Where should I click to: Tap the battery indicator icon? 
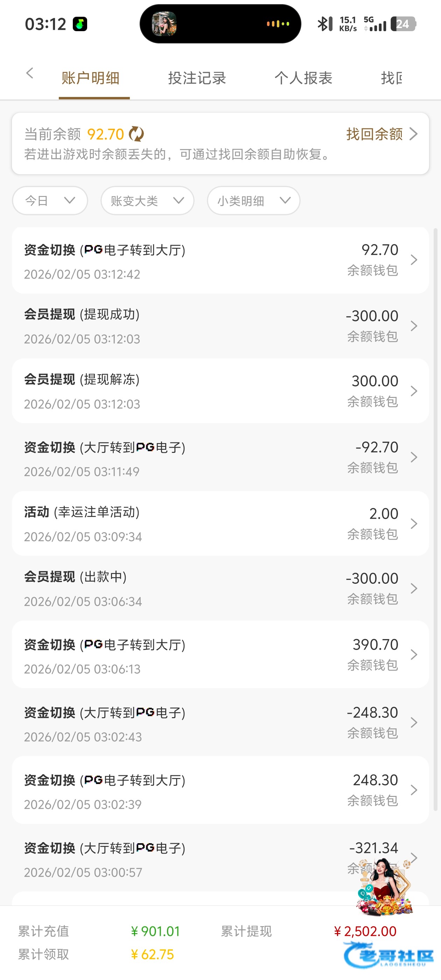pyautogui.click(x=403, y=24)
